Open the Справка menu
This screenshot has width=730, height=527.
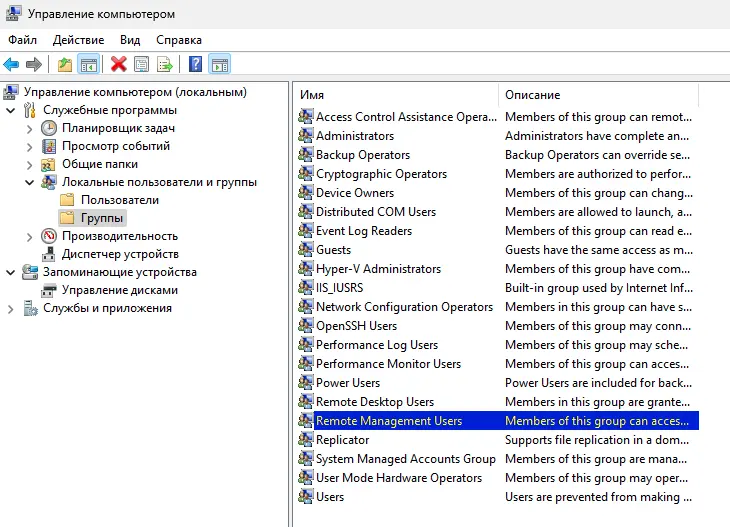179,40
